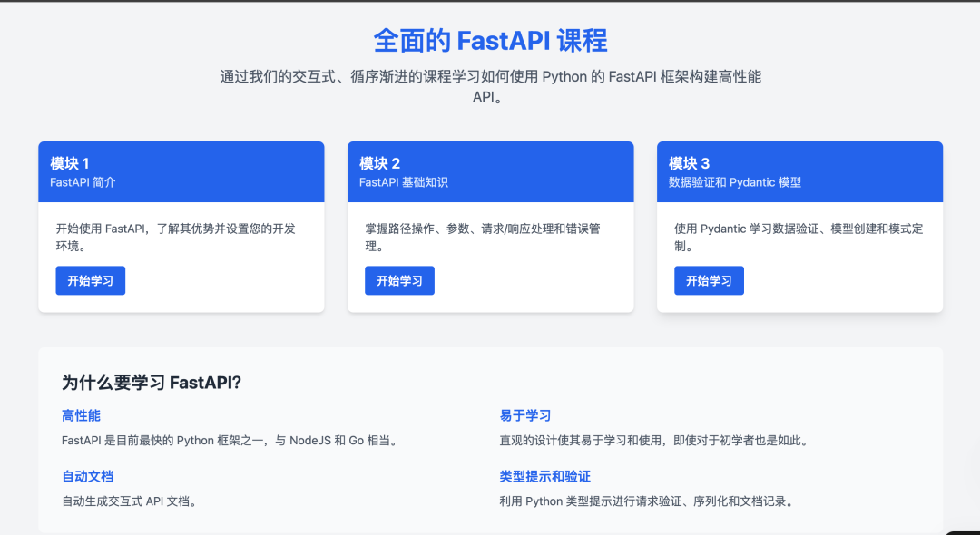The width and height of the screenshot is (980, 535).
Task: Click module 3 description about 模型创建和模式定制
Action: coord(799,238)
